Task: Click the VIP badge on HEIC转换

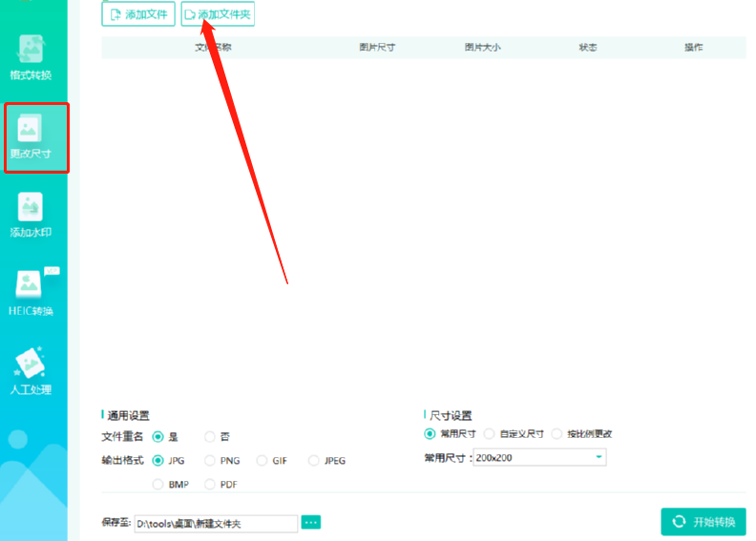Action: [x=52, y=271]
